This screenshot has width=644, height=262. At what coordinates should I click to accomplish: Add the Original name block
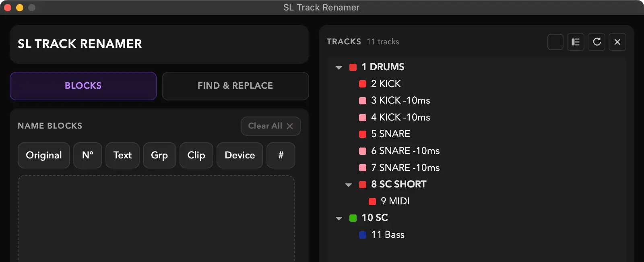[x=44, y=155]
